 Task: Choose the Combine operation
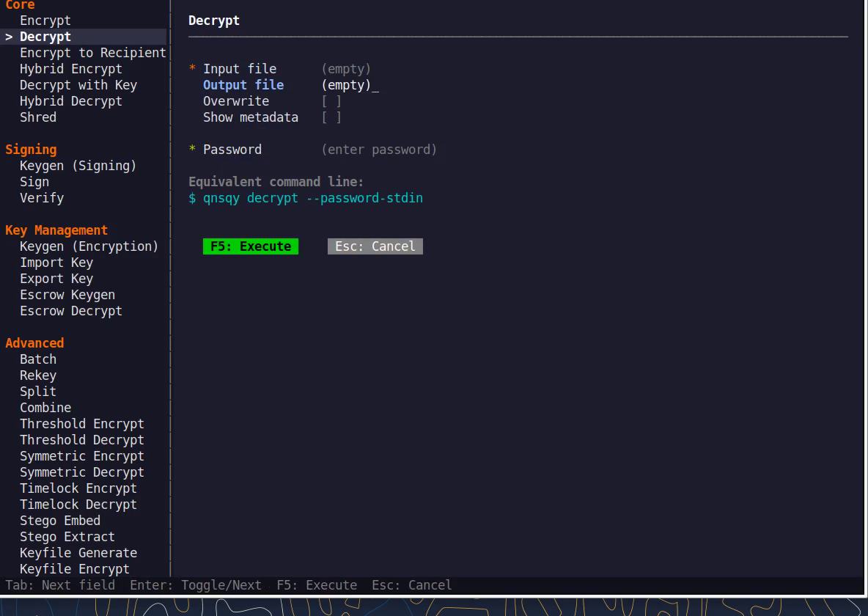coord(45,407)
